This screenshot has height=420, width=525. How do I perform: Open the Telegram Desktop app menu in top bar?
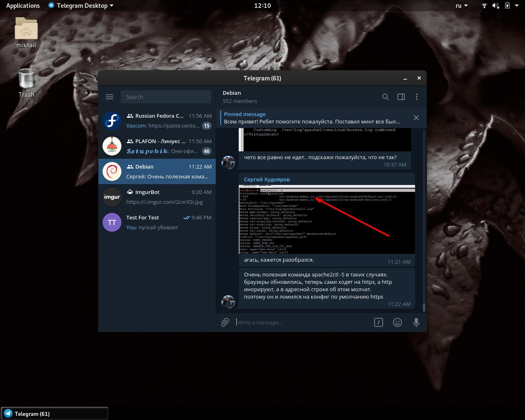81,6
